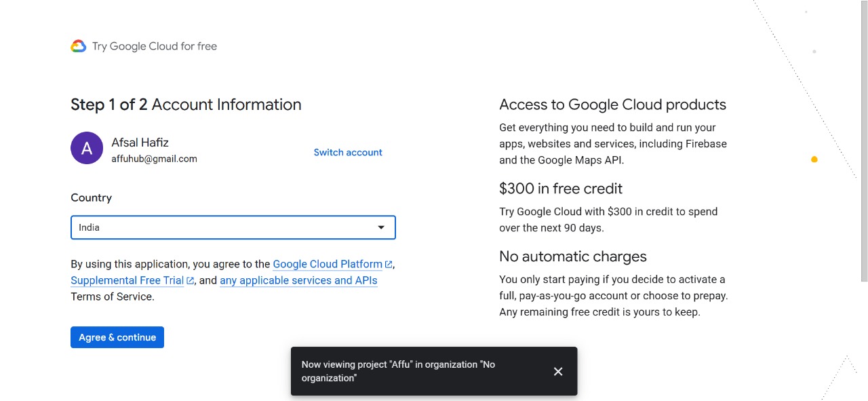The width and height of the screenshot is (868, 401).
Task: Open the Google Cloud Platform terms link
Action: (x=327, y=264)
